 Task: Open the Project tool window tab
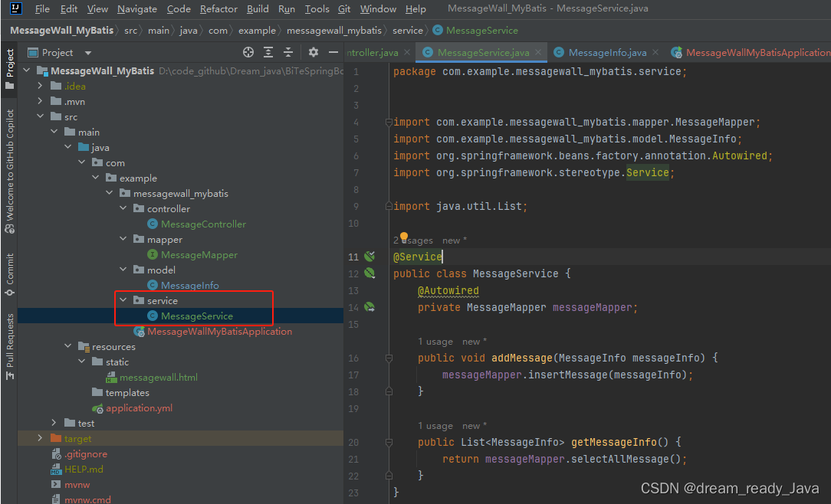tap(9, 68)
